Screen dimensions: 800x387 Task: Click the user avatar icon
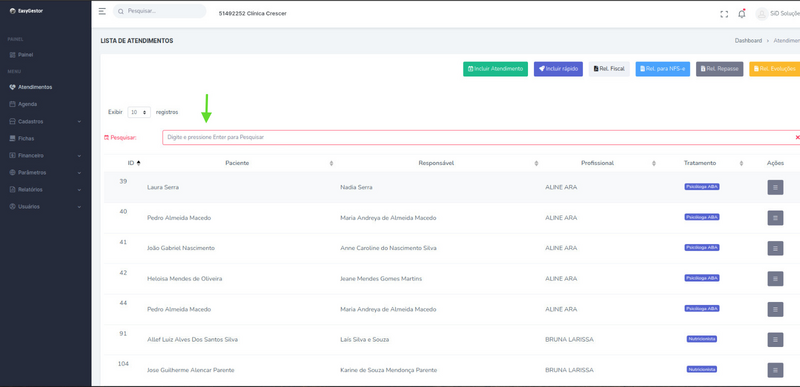(761, 14)
